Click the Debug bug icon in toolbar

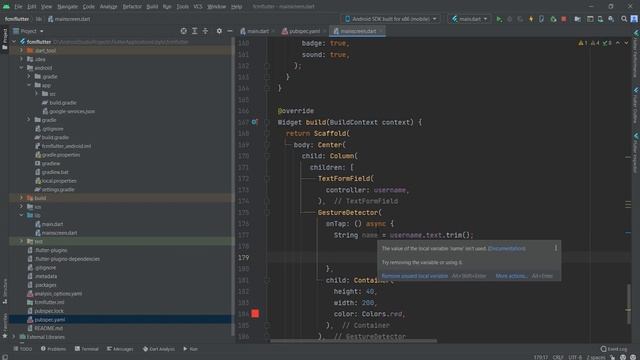(509, 19)
